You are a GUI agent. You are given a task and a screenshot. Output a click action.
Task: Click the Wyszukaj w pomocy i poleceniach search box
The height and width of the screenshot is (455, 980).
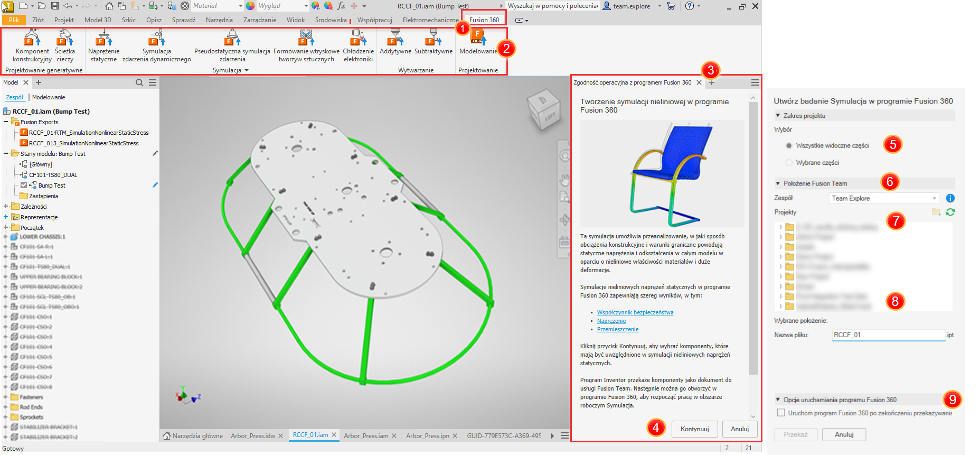(x=552, y=6)
